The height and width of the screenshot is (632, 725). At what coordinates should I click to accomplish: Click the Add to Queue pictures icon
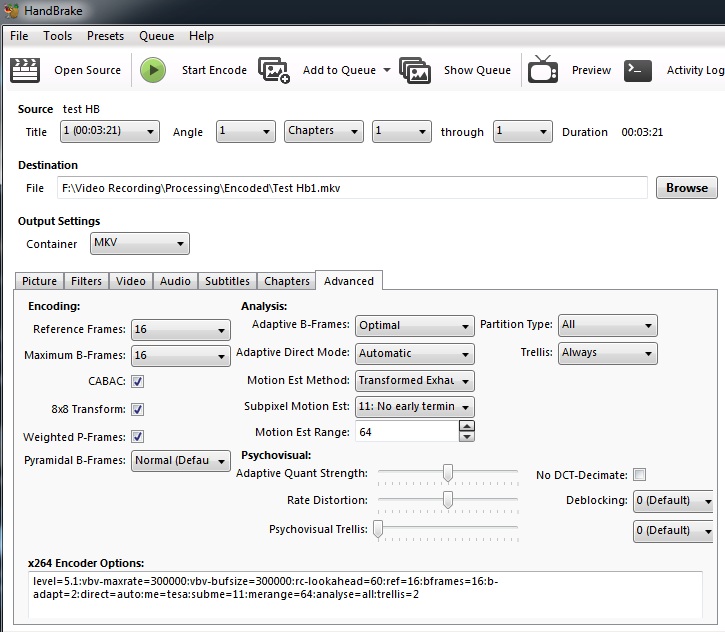click(x=274, y=70)
